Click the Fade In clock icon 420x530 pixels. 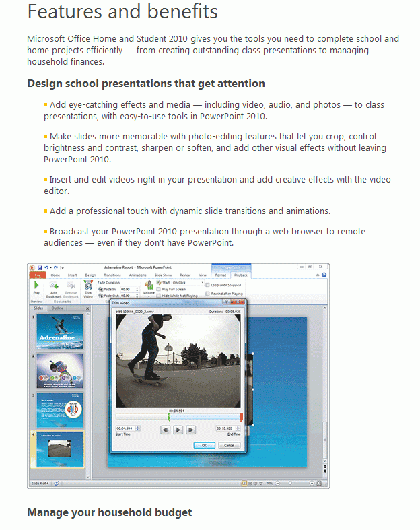101,290
